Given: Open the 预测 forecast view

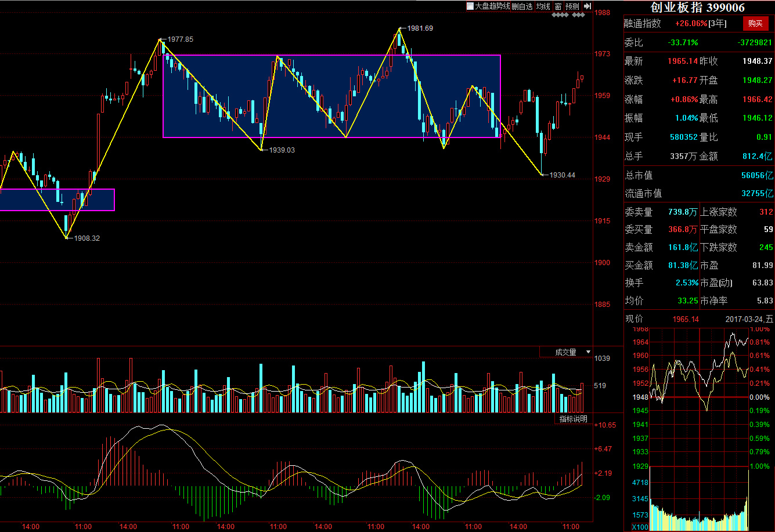Looking at the screenshot, I should (572, 6).
